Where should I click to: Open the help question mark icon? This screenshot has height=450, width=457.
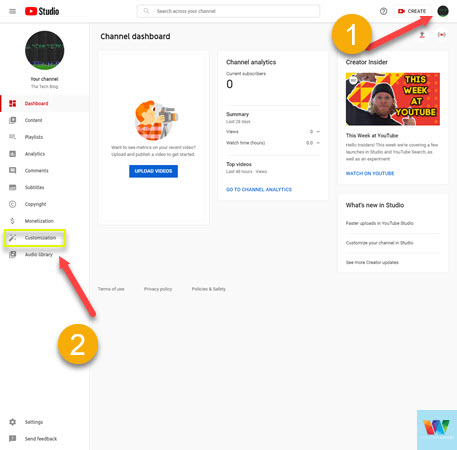383,11
